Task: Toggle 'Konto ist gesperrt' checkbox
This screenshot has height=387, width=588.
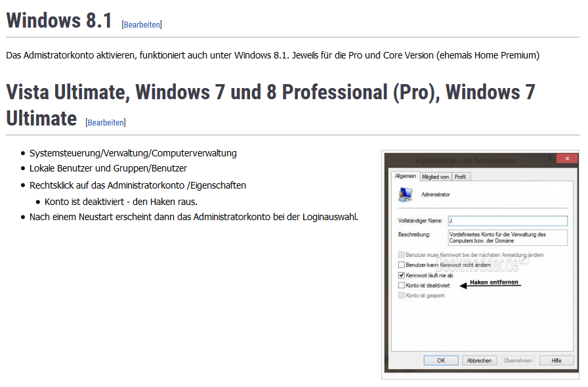Action: point(401,296)
